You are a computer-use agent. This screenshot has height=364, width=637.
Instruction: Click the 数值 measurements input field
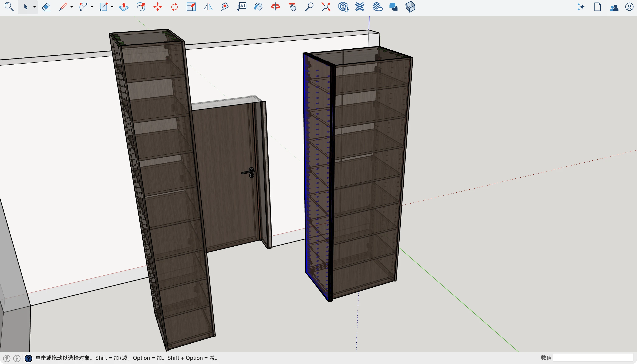coord(593,358)
